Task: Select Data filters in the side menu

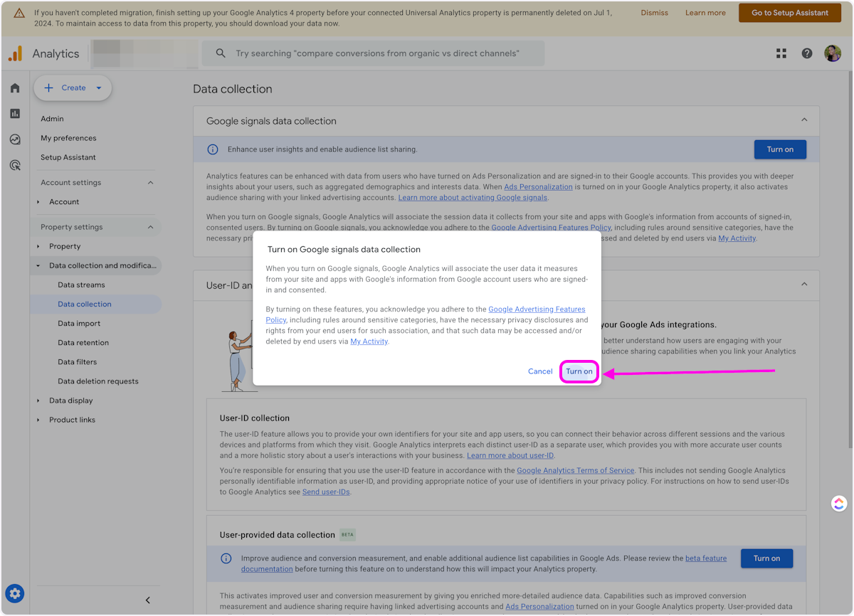Action: (x=77, y=361)
